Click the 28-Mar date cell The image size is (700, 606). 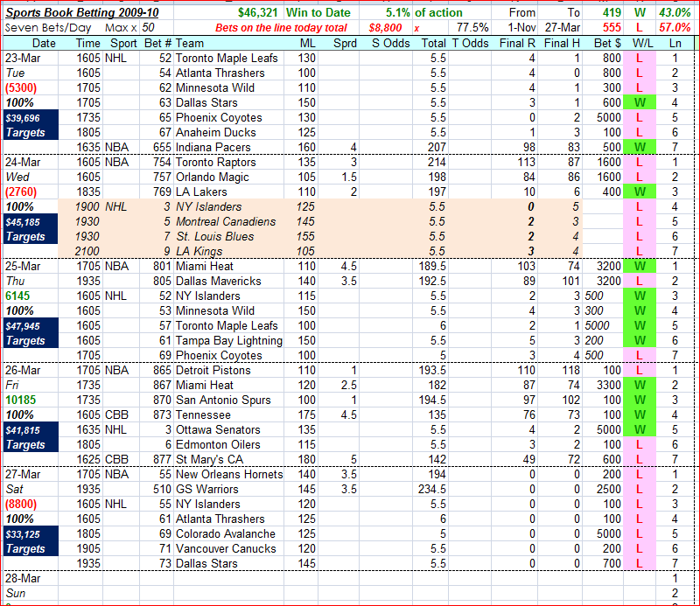[31, 578]
